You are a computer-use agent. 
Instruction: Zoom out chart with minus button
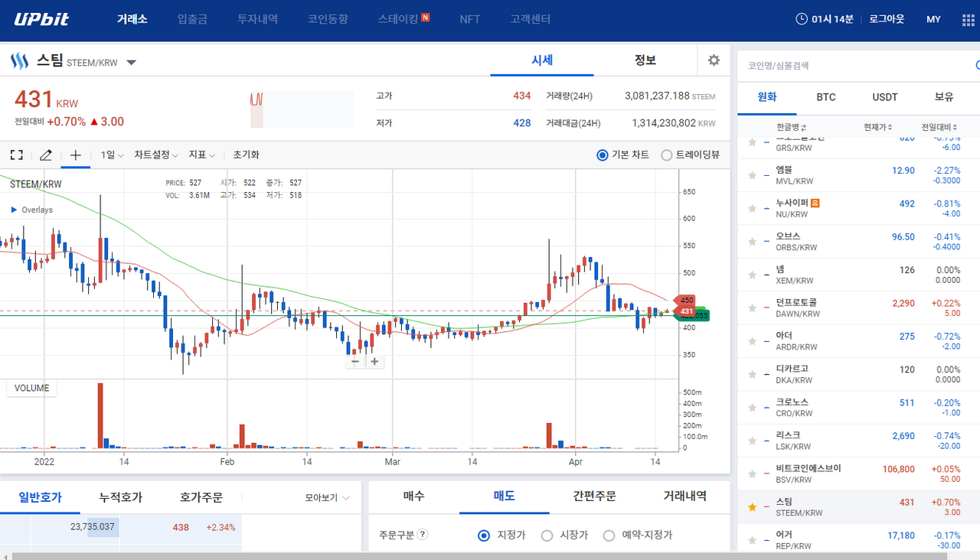pyautogui.click(x=355, y=361)
